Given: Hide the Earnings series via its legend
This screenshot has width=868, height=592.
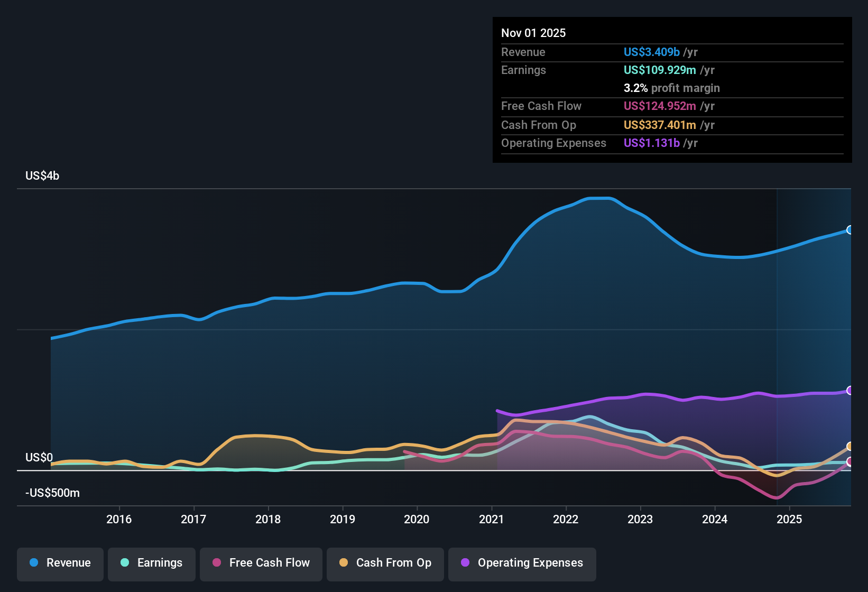Looking at the screenshot, I should pyautogui.click(x=151, y=563).
